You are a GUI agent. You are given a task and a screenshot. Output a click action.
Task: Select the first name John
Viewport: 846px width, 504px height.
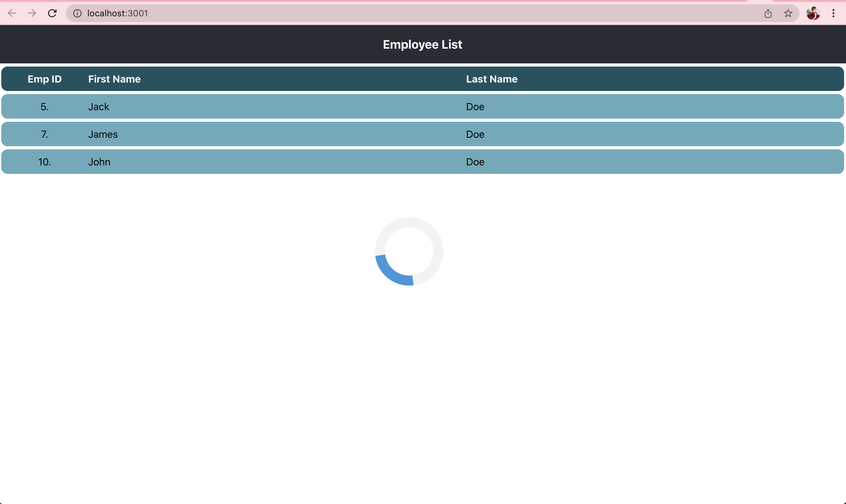click(x=99, y=162)
